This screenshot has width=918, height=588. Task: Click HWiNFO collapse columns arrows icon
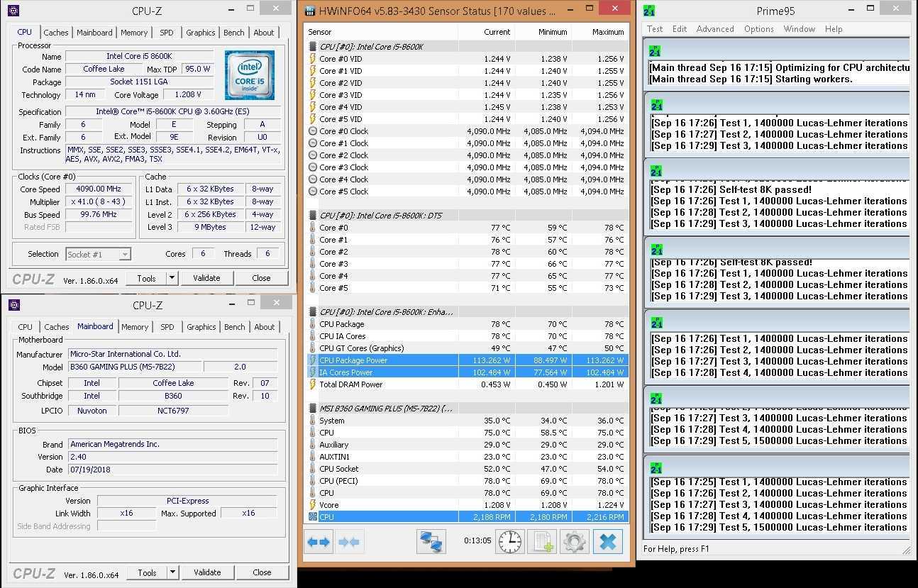click(348, 542)
